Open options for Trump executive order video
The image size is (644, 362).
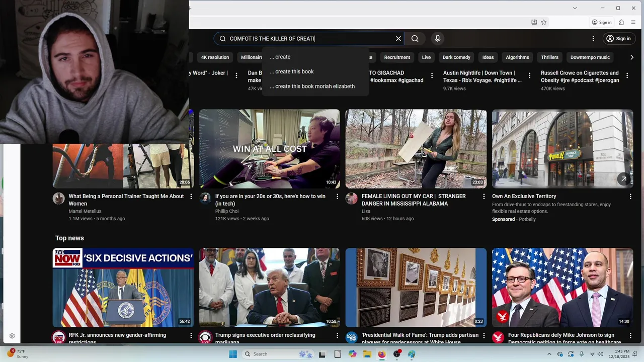coord(338,335)
